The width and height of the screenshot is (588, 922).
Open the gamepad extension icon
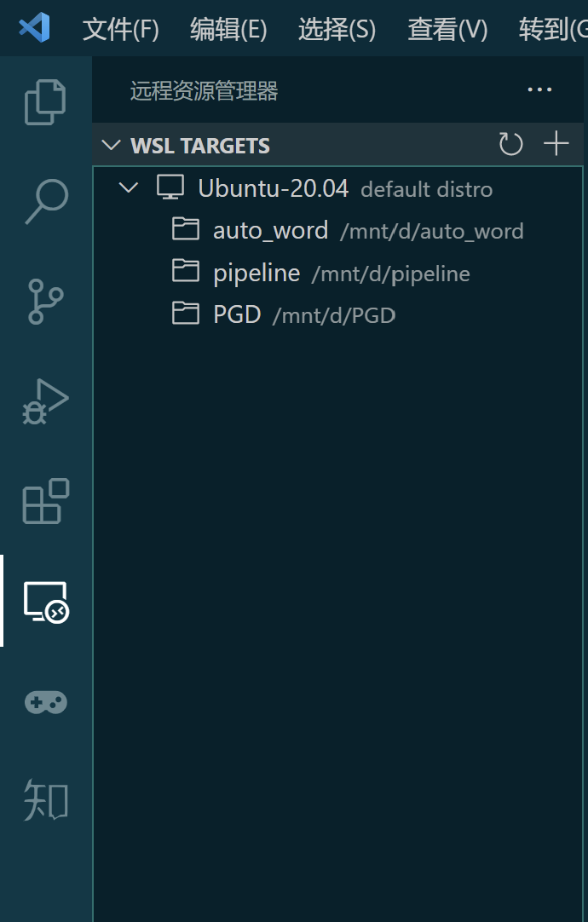(x=45, y=702)
